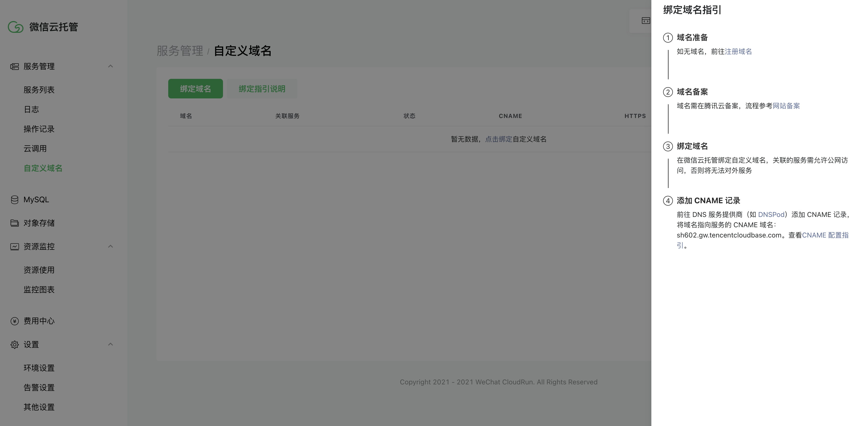Open 服务列表 in the sidebar
Viewport: 868px width, 426px height.
coord(39,90)
